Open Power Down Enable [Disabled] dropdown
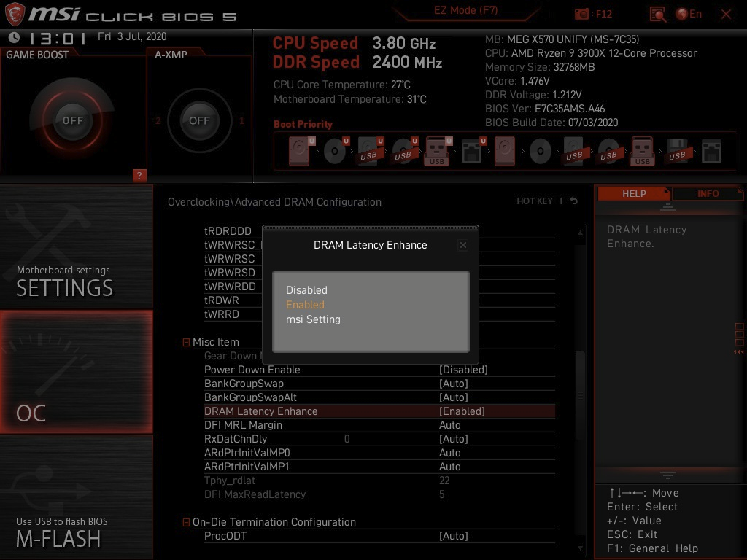The height and width of the screenshot is (560, 747). click(x=463, y=370)
